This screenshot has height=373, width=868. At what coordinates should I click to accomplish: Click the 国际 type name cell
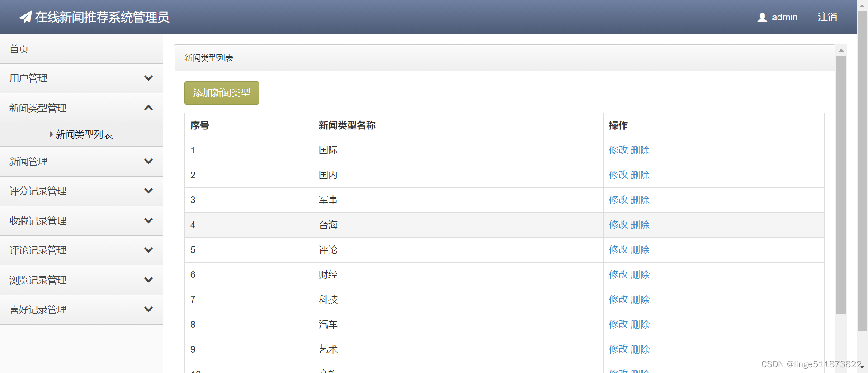458,150
